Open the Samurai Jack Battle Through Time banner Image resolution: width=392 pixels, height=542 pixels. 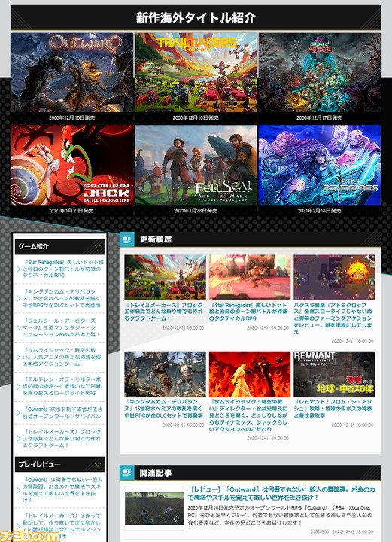pyautogui.click(x=71, y=165)
